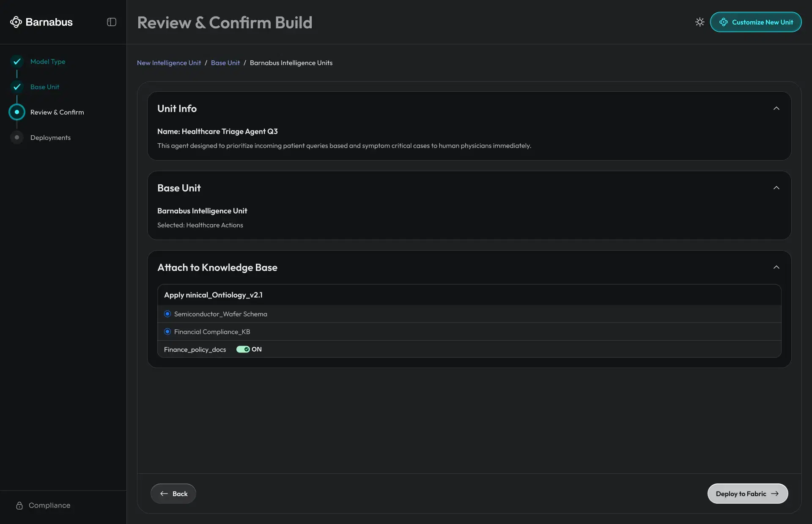The image size is (812, 524).
Task: Click the lock icon next to Compliance
Action: (x=19, y=505)
